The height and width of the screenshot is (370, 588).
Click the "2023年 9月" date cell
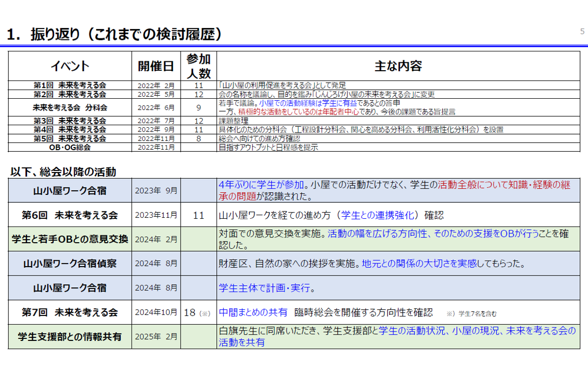156,191
